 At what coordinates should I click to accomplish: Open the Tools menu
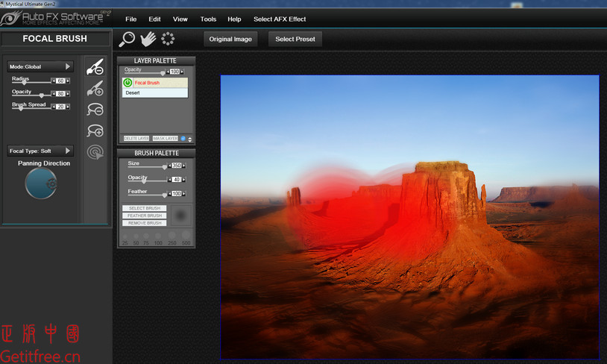point(208,19)
